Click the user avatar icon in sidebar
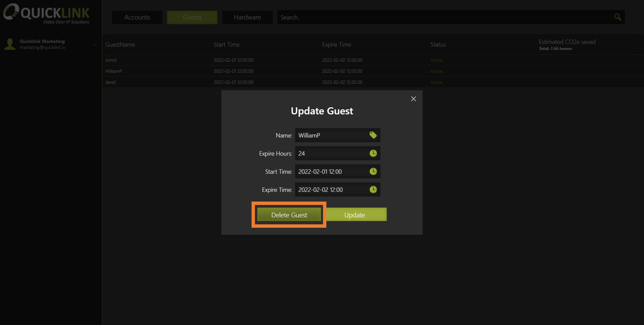644x325 pixels. pos(10,44)
